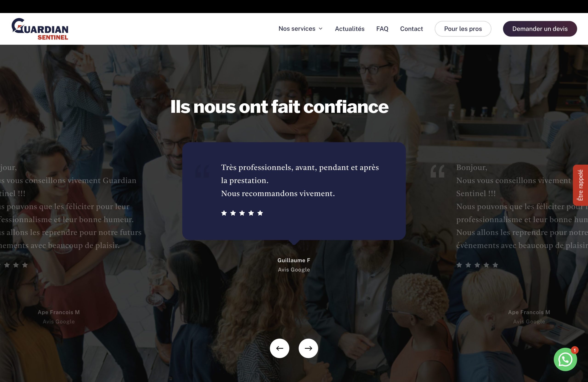This screenshot has width=588, height=382.
Task: Click the right testimonial's quote mark icon
Action: click(437, 171)
